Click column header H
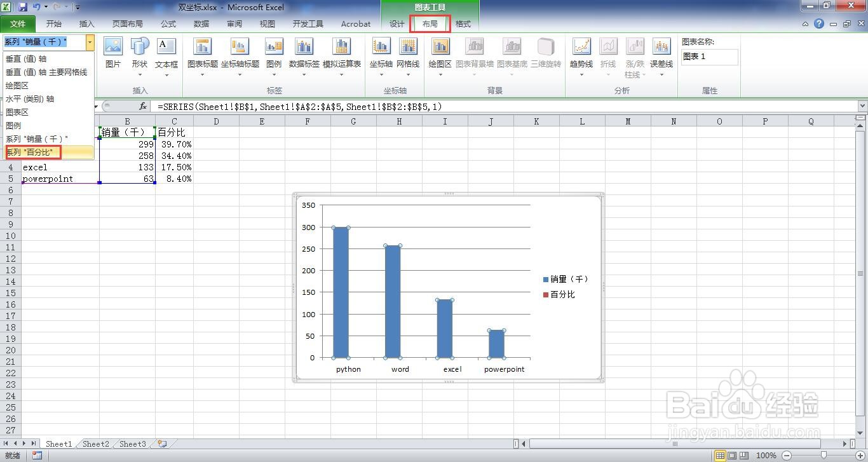Image resolution: width=868 pixels, height=462 pixels. tap(399, 121)
